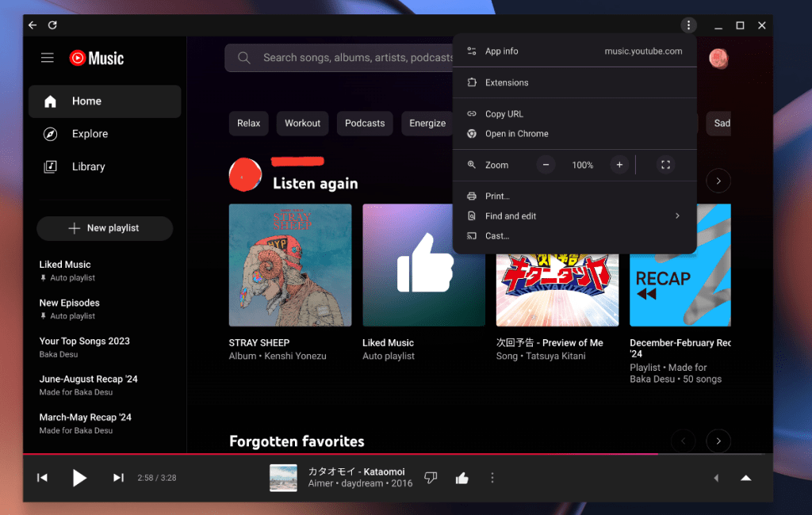
Task: Play the current song
Action: pos(79,478)
